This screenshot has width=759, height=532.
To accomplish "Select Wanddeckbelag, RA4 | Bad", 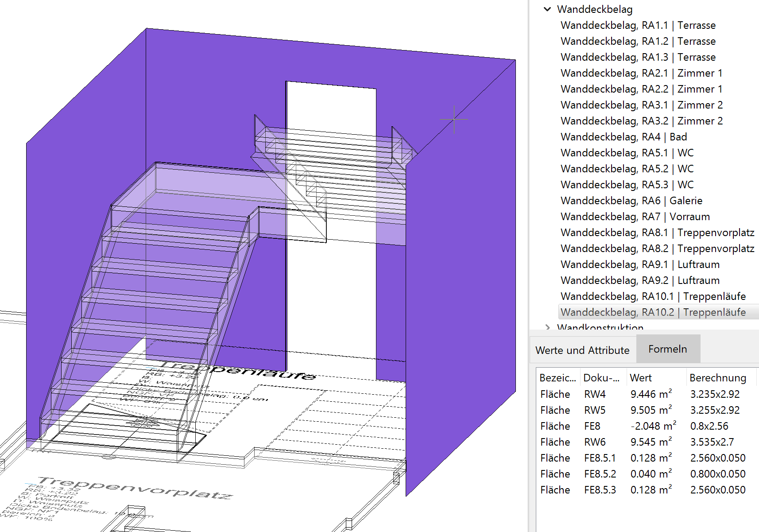I will tap(624, 137).
